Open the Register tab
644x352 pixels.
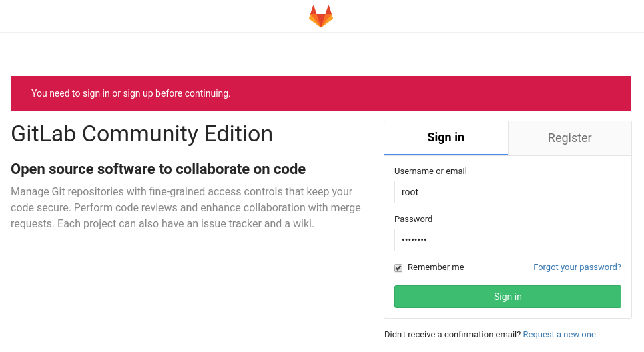coord(569,138)
